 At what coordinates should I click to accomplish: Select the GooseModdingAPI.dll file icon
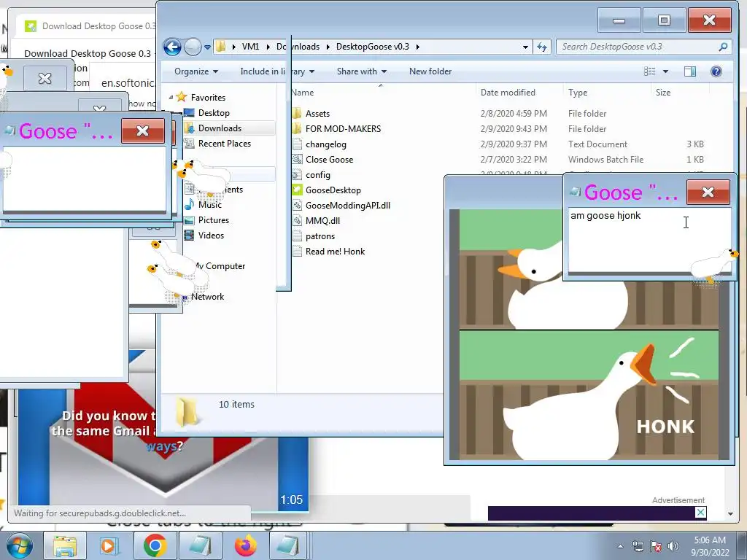point(298,205)
